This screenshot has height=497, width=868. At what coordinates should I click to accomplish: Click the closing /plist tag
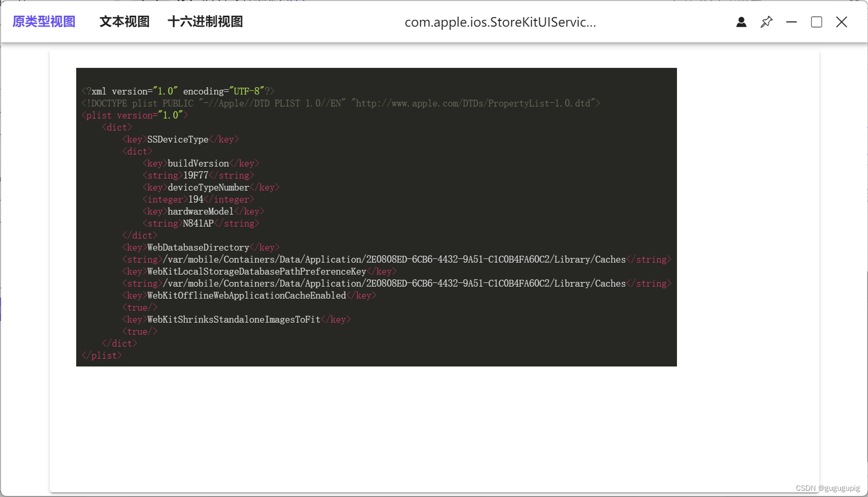tap(102, 356)
